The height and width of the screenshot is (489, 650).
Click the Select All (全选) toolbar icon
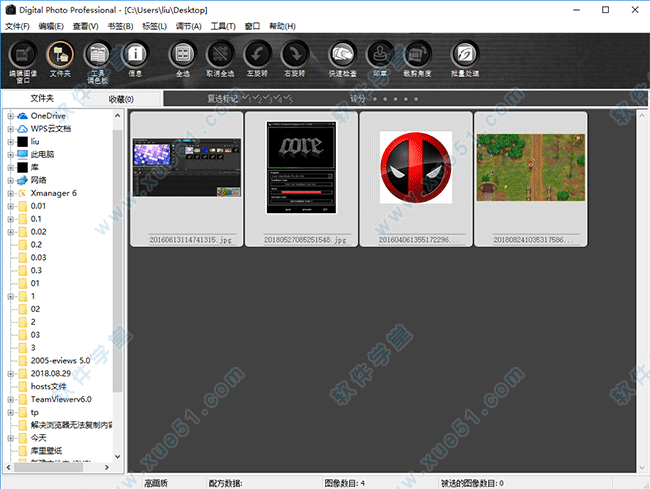click(182, 58)
